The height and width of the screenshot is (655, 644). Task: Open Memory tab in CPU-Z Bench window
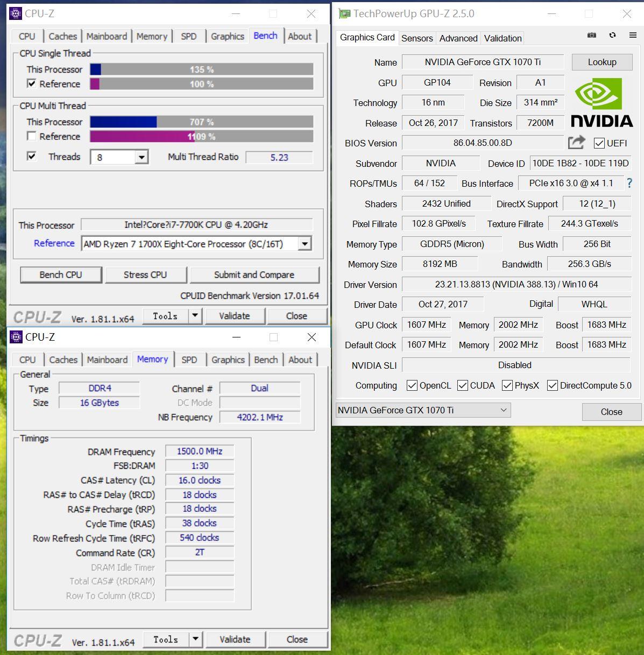click(152, 36)
